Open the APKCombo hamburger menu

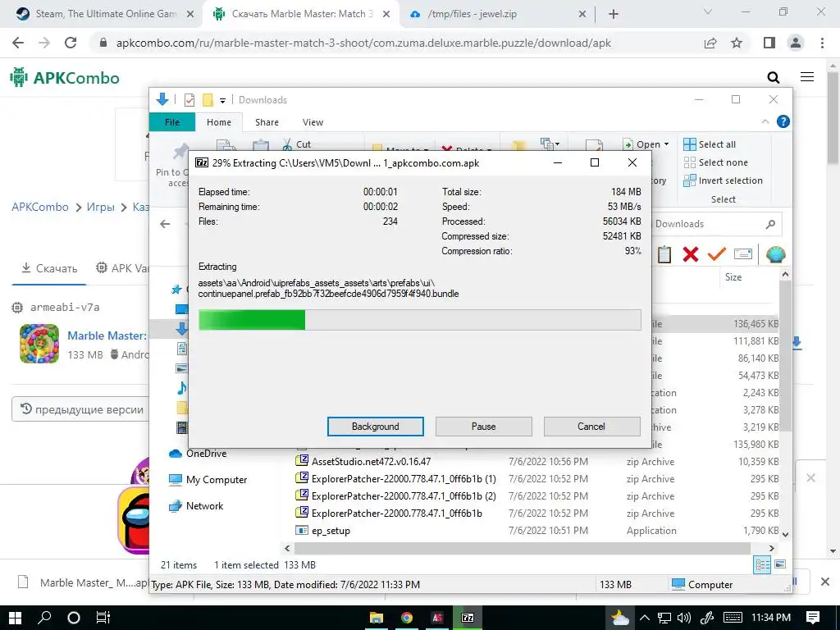tap(807, 77)
